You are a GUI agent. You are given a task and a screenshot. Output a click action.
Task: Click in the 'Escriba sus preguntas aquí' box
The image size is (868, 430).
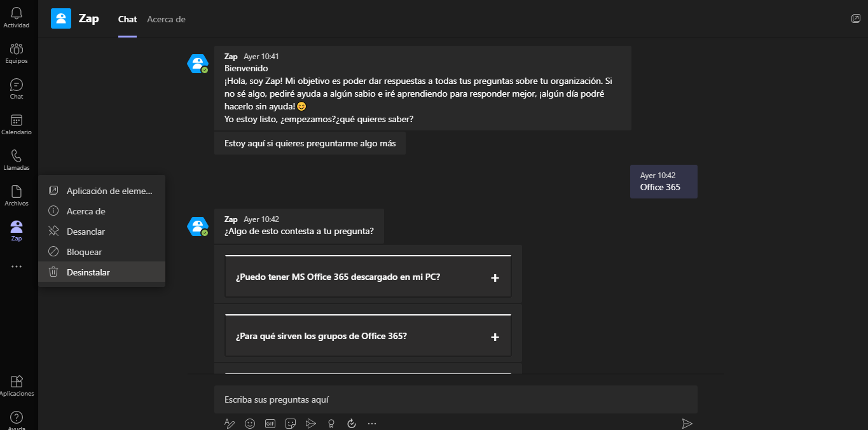(x=455, y=399)
